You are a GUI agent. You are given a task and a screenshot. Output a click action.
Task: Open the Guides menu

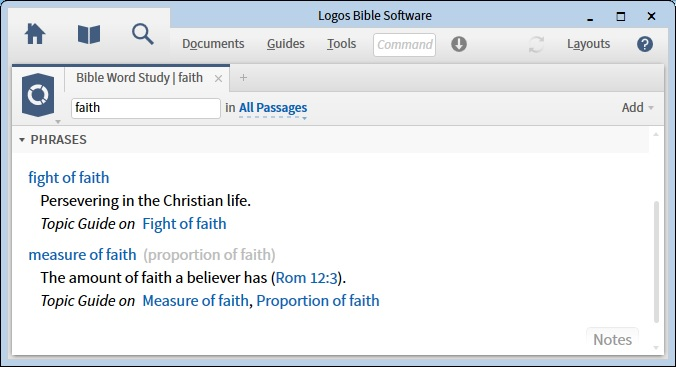point(285,44)
